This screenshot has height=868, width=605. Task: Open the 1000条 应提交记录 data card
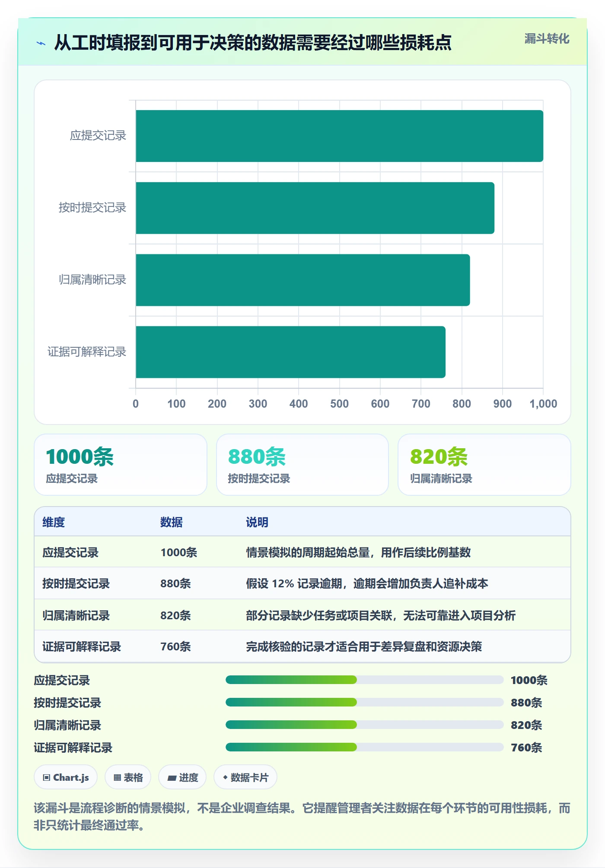click(x=121, y=465)
